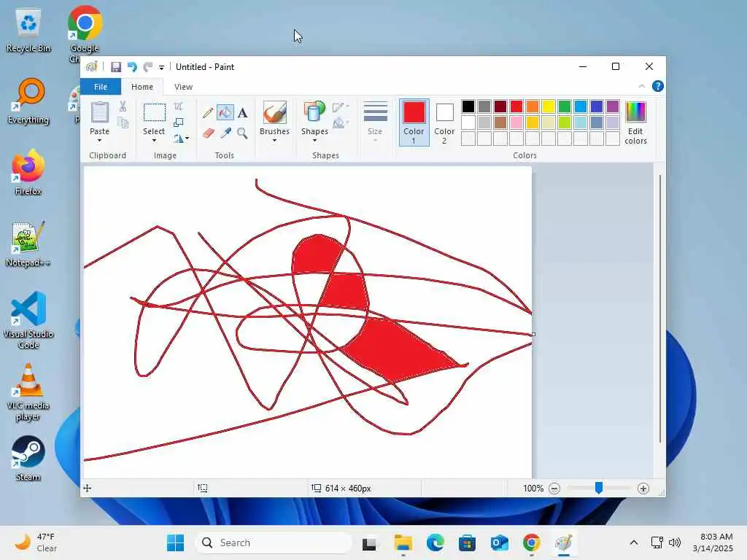
Task: Collapse the ribbon with the chevron
Action: tap(642, 86)
